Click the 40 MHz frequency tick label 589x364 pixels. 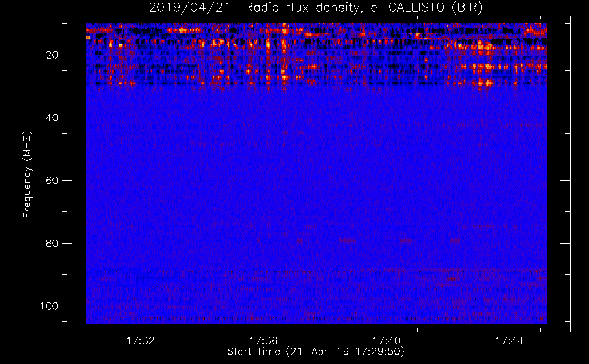(x=52, y=118)
